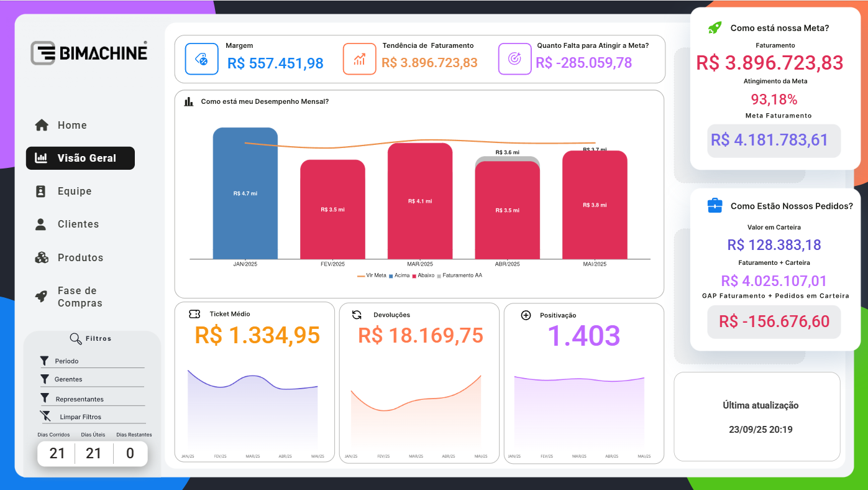Screen dimensions: 868x490
Task: Toggle the Vlr Meta legend series
Action: [x=372, y=275]
